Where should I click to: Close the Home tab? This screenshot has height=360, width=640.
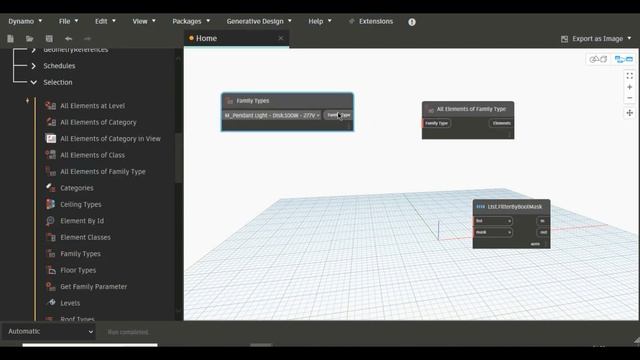coord(281,38)
